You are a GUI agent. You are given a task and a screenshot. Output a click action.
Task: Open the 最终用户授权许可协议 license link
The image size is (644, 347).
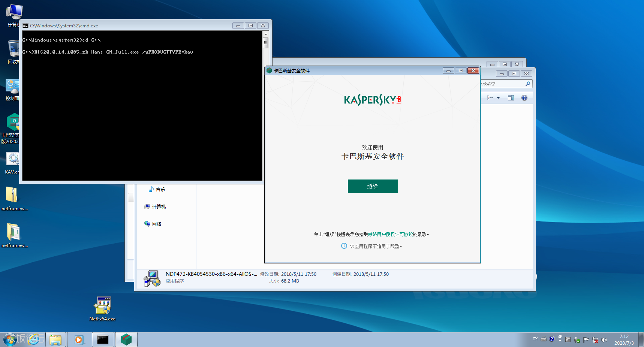tap(390, 234)
